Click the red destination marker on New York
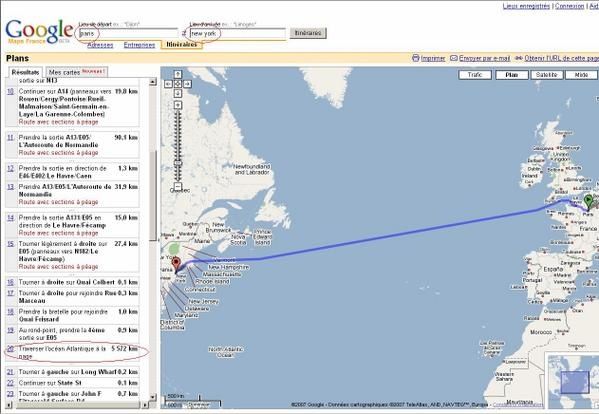Viewport: 599px width, 414px height. pyautogui.click(x=176, y=264)
